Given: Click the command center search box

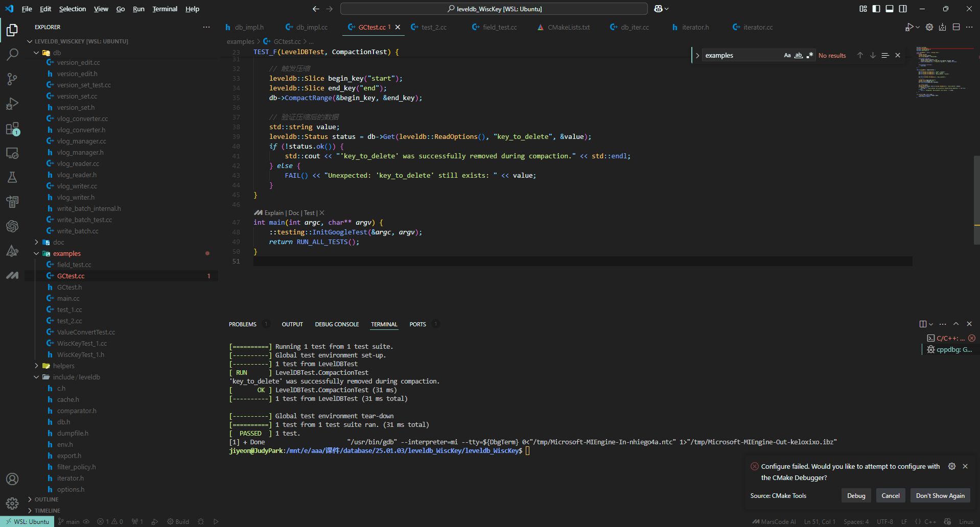Looking at the screenshot, I should (x=494, y=9).
